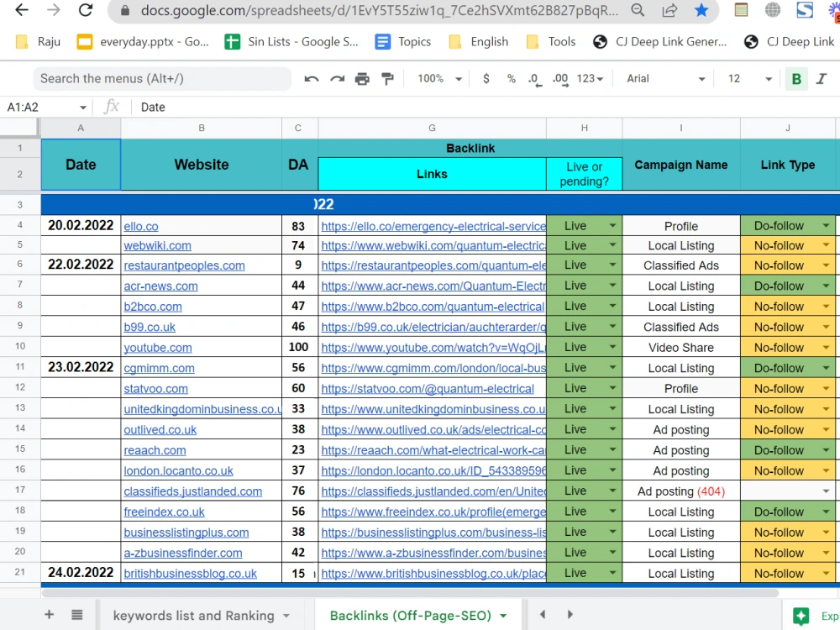The width and height of the screenshot is (840, 630).
Task: Switch to keywords list and Ranking tab
Action: click(x=193, y=616)
